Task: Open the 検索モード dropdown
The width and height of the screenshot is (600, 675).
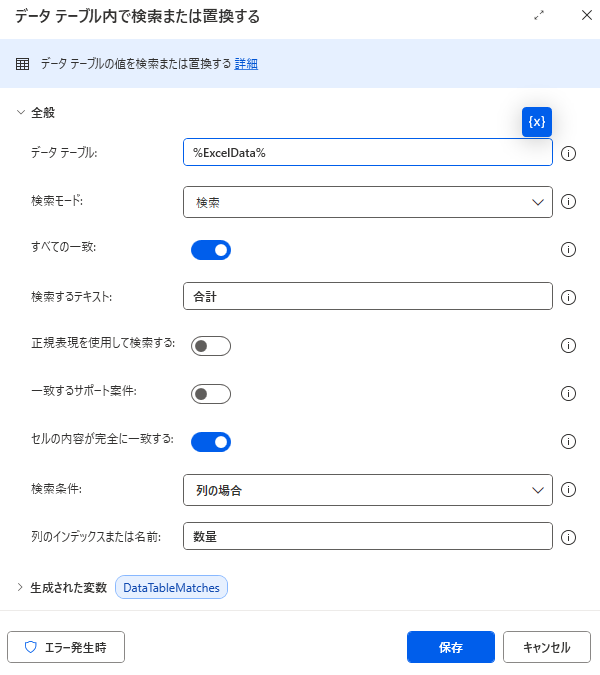Action: coord(368,202)
